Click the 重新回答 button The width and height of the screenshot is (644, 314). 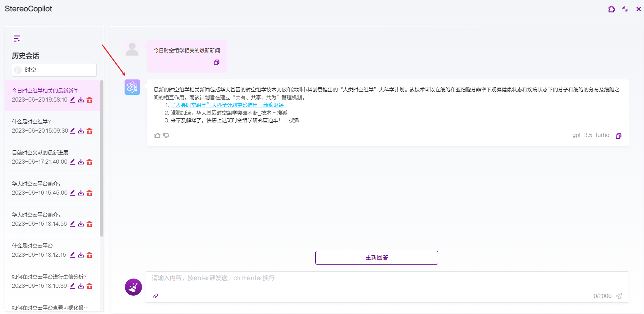click(x=376, y=258)
